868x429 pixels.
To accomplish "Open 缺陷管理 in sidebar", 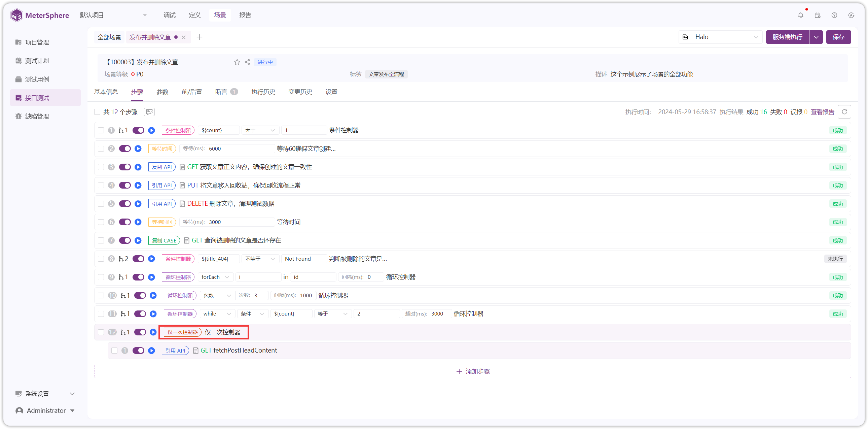I will pos(45,117).
